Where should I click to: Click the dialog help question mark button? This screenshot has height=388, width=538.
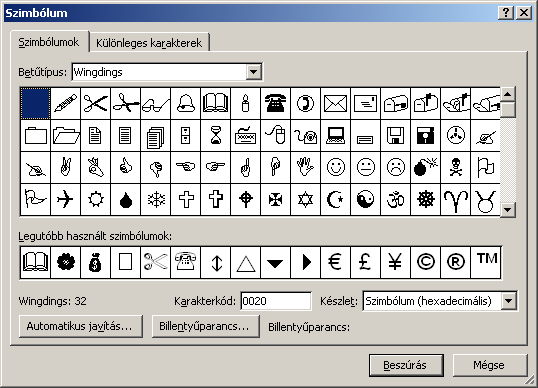506,13
